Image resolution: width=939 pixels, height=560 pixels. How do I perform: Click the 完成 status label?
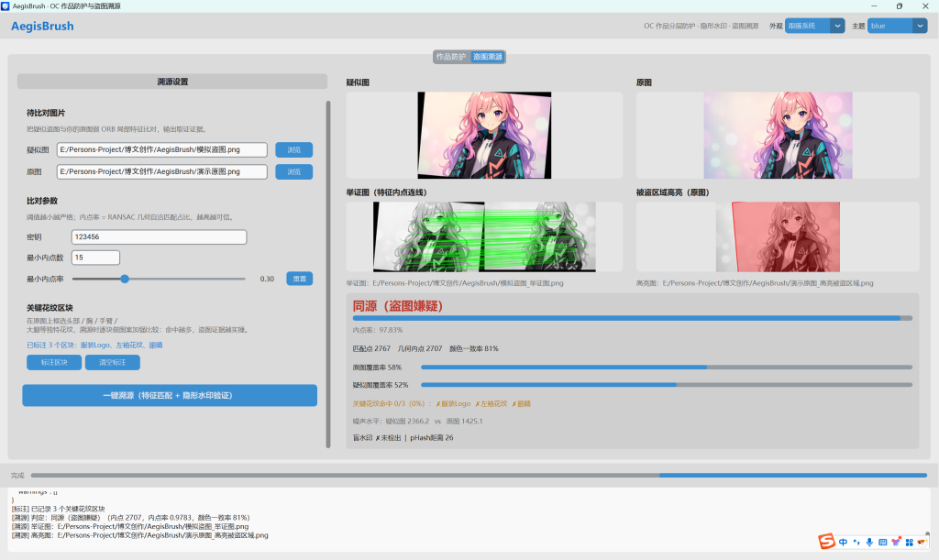[x=17, y=476]
